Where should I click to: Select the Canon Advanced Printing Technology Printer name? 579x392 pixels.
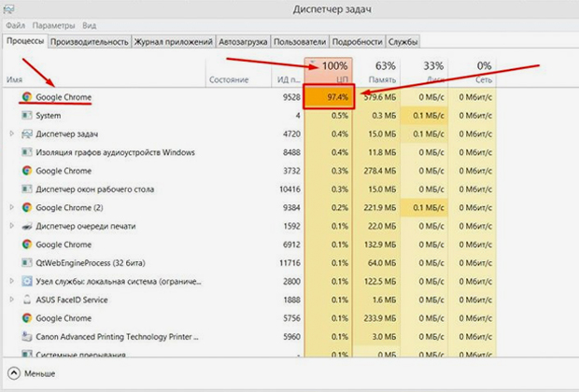(x=117, y=337)
